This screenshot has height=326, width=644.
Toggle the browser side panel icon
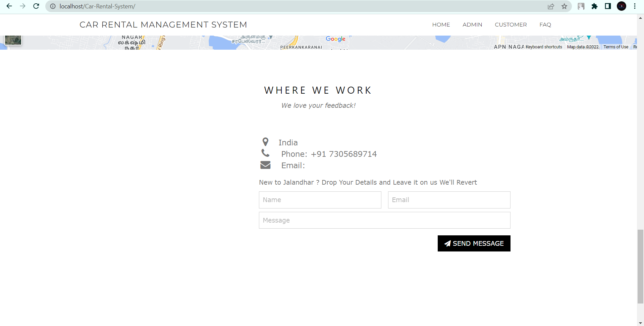pyautogui.click(x=608, y=6)
